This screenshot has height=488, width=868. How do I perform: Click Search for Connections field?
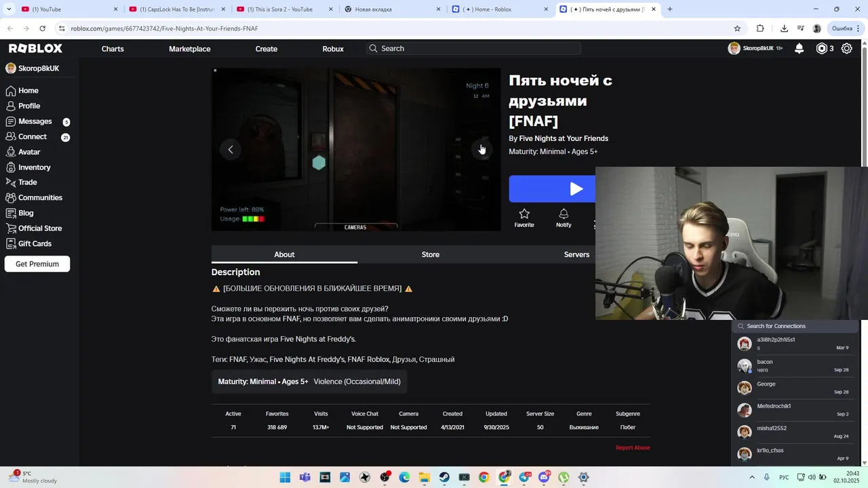tap(795, 326)
